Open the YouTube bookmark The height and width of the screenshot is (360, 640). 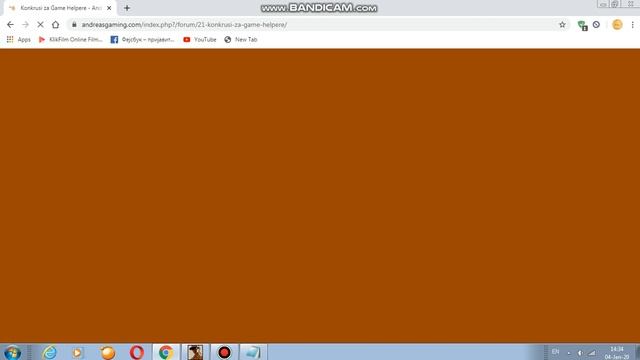200,40
